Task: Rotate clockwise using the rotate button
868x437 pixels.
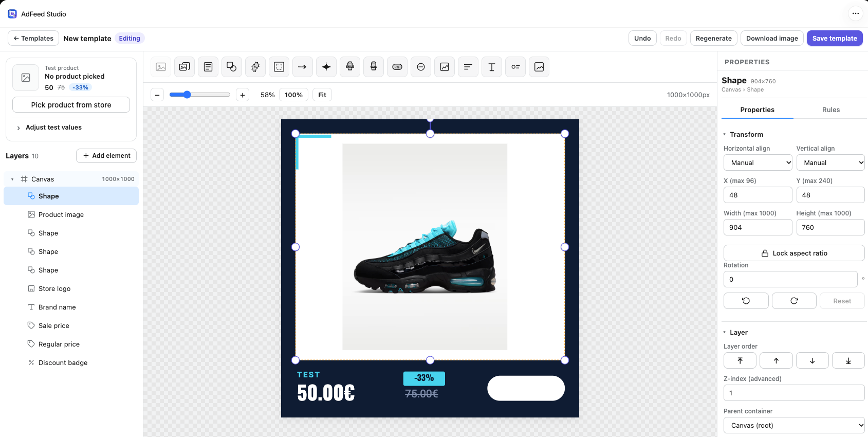Action: (794, 301)
